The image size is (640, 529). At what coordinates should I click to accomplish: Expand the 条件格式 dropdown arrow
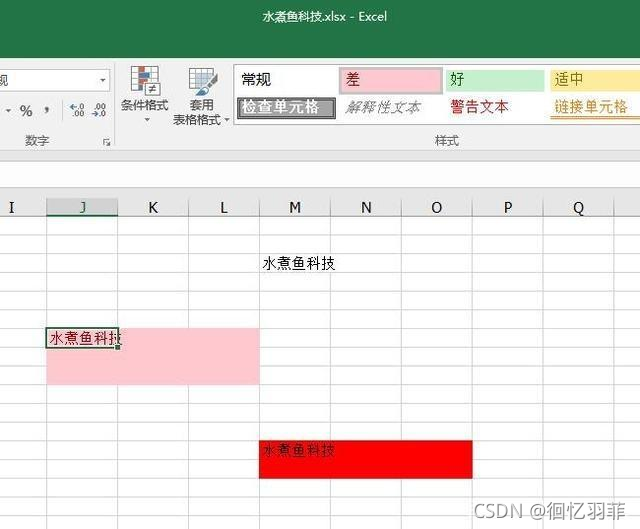coord(147,120)
